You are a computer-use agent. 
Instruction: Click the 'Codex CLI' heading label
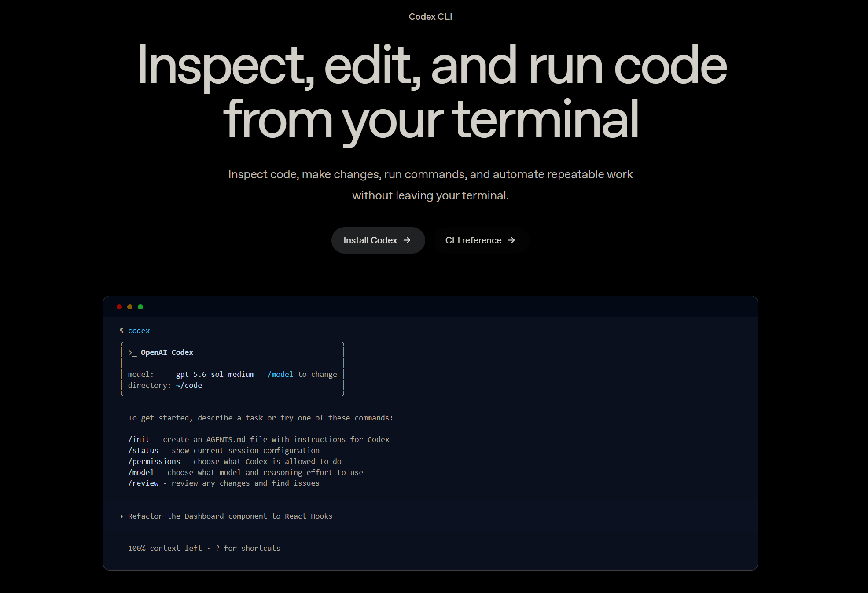point(430,17)
